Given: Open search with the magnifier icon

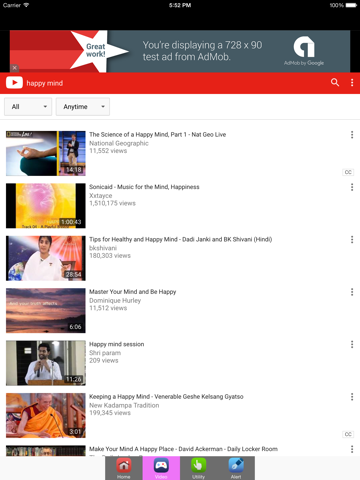Looking at the screenshot, I should 335,83.
